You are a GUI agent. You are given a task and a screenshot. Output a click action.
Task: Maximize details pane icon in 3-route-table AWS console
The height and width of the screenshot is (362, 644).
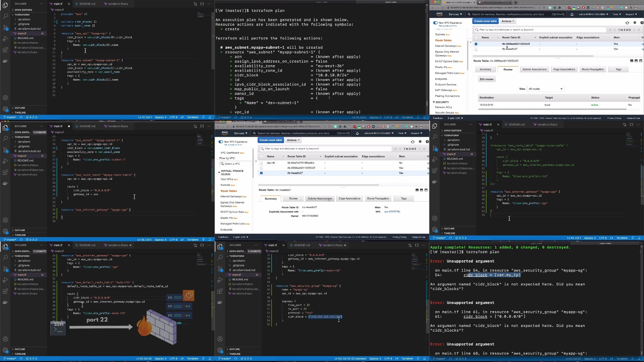coord(426,190)
